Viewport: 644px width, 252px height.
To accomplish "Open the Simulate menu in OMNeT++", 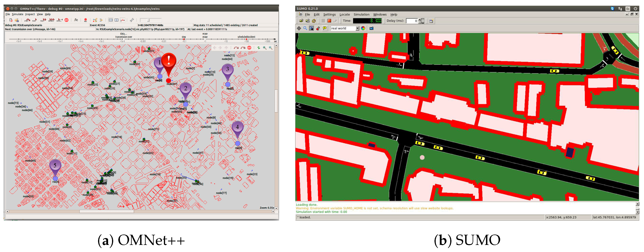I will (x=17, y=14).
